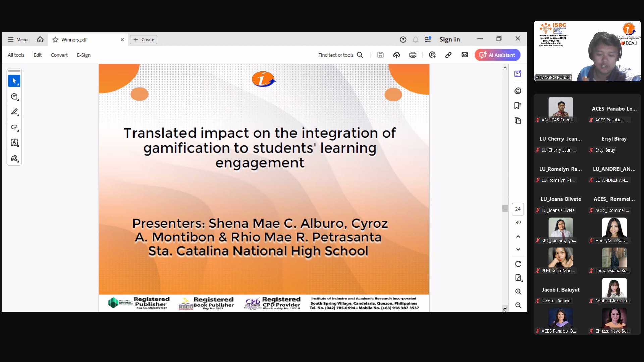The width and height of the screenshot is (644, 362).
Task: Select the highlighter pen tool
Action: [14, 112]
